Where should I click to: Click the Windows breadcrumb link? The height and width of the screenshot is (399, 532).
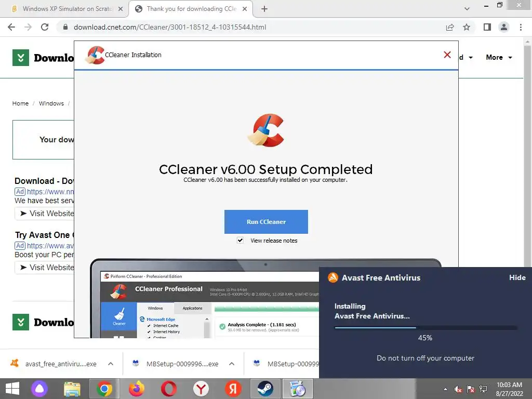point(51,103)
